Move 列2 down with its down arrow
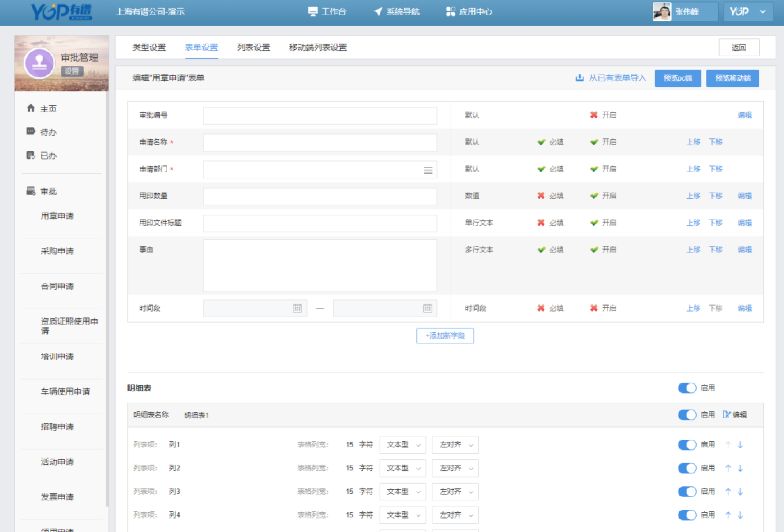This screenshot has height=532, width=784. point(740,468)
